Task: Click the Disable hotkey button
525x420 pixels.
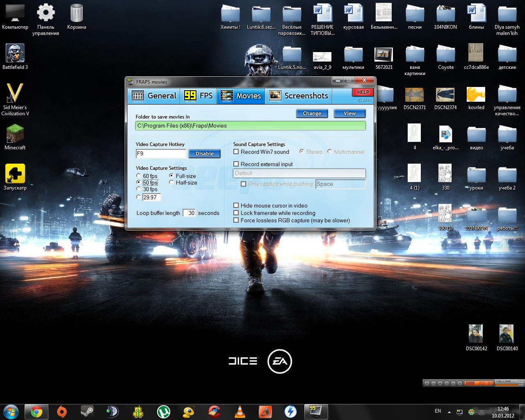Action: [205, 154]
